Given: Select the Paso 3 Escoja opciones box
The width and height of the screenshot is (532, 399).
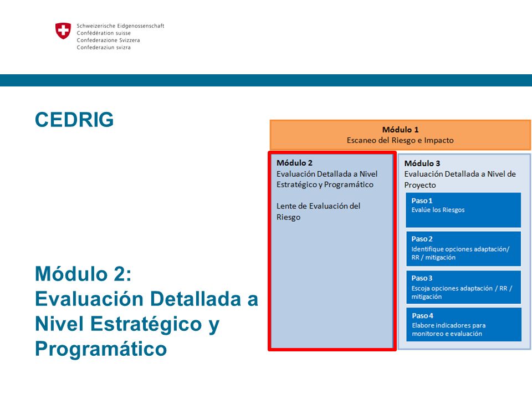Looking at the screenshot, I should (x=463, y=287).
